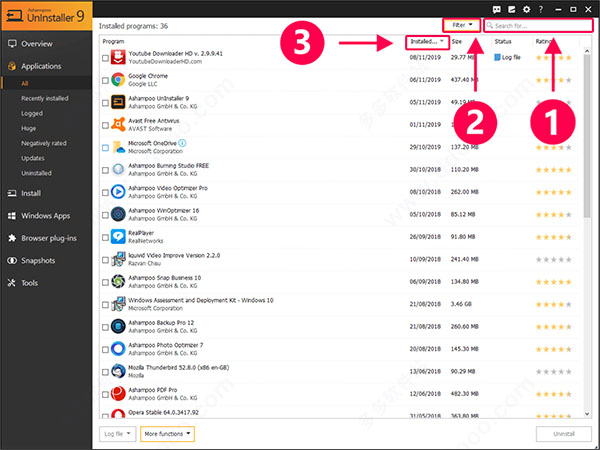Click the Avast Free Antivirus icon
The width and height of the screenshot is (600, 450).
118,124
